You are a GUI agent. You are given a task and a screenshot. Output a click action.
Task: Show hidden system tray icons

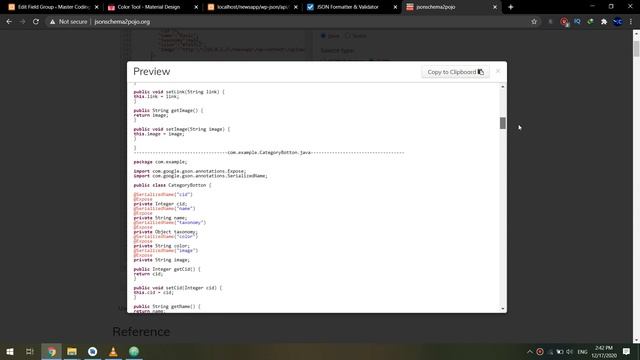point(529,351)
